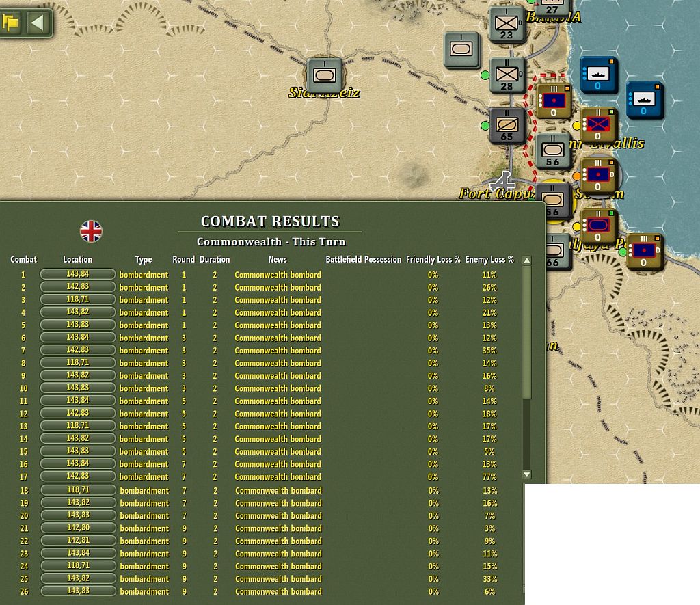Open location 118,71 for combat 13
Image resolution: width=700 pixels, height=605 pixels.
point(78,425)
